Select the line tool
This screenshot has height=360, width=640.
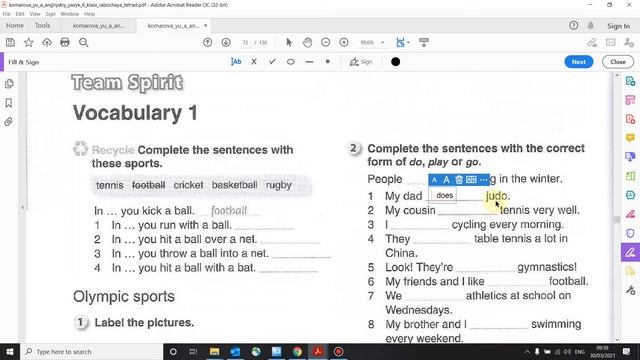pos(309,62)
